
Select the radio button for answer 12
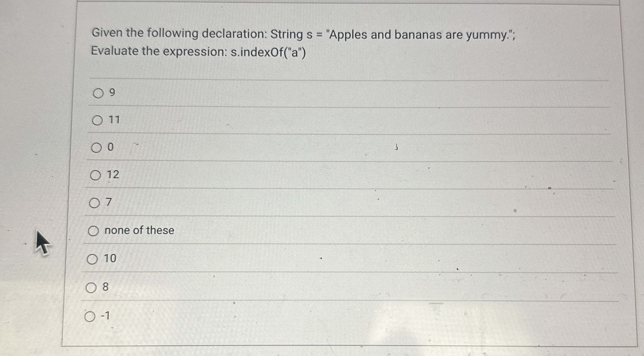click(95, 175)
